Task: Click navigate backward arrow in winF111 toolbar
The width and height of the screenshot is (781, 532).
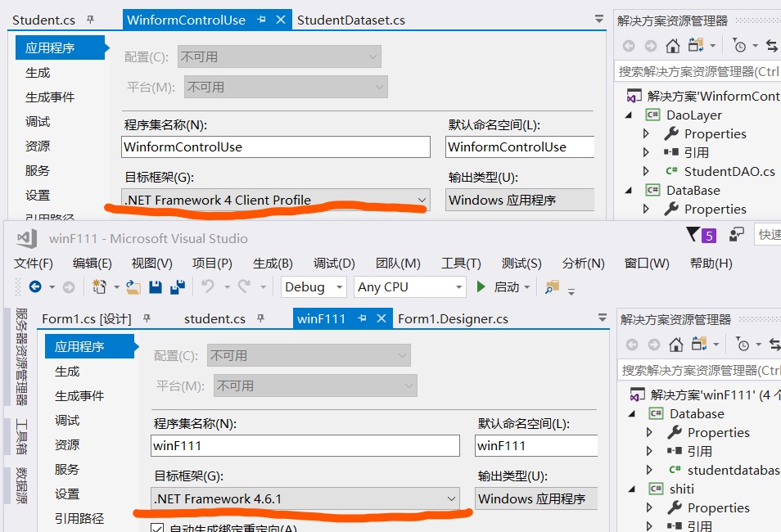Action: point(35,286)
